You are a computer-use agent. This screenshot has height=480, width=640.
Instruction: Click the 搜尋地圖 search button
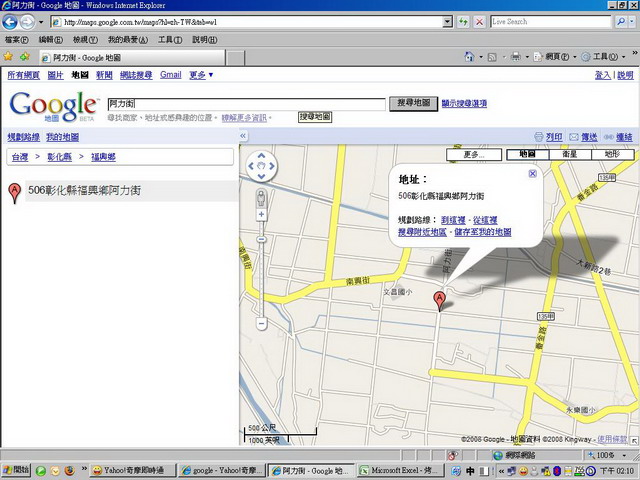tap(413, 103)
